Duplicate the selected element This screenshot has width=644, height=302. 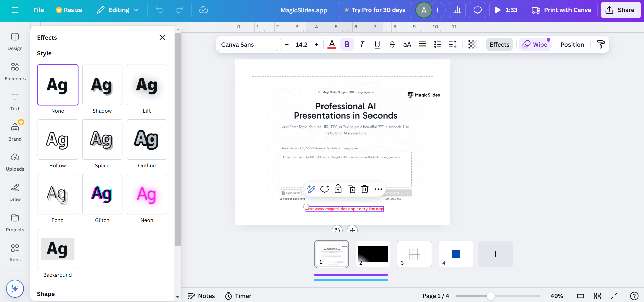click(x=351, y=189)
